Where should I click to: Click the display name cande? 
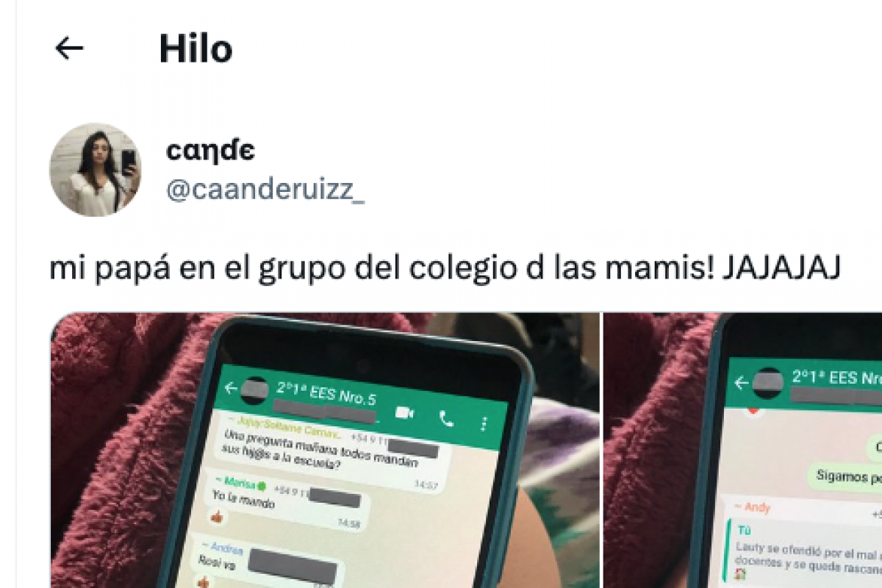point(211,150)
